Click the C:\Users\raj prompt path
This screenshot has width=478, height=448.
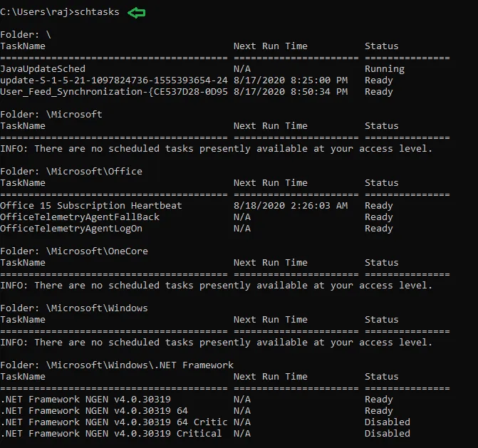pyautogui.click(x=34, y=12)
